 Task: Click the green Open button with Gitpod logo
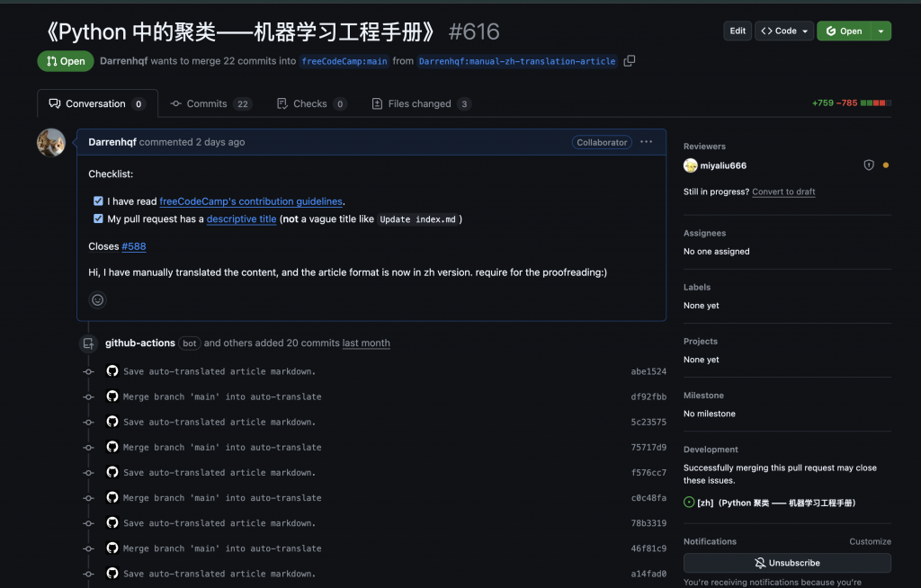(844, 31)
